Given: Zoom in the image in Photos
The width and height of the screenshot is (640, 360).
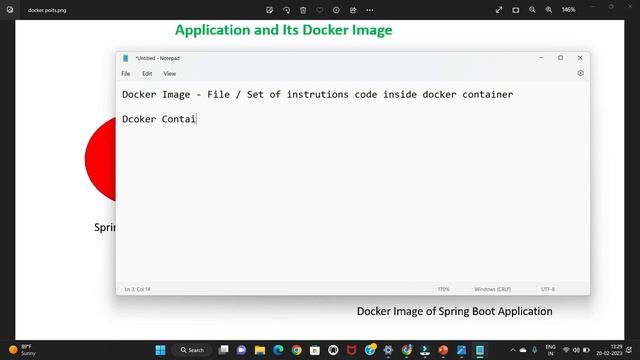Looking at the screenshot, I should pyautogui.click(x=549, y=10).
